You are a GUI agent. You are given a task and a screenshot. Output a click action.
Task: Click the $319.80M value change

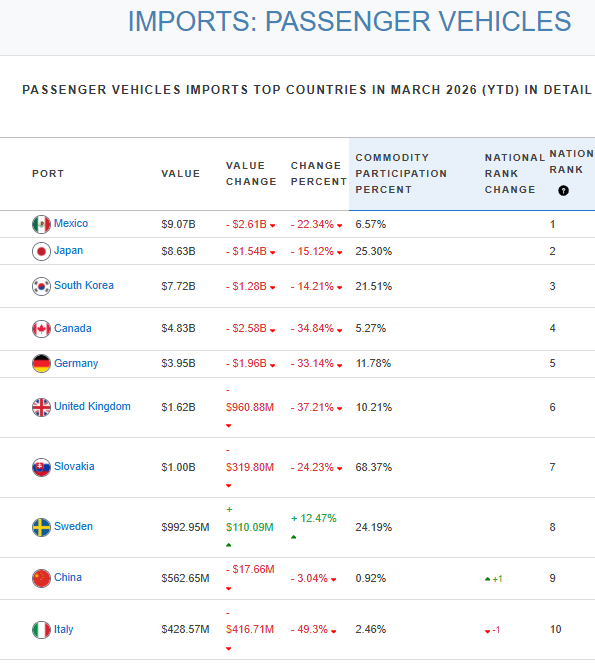(x=250, y=467)
